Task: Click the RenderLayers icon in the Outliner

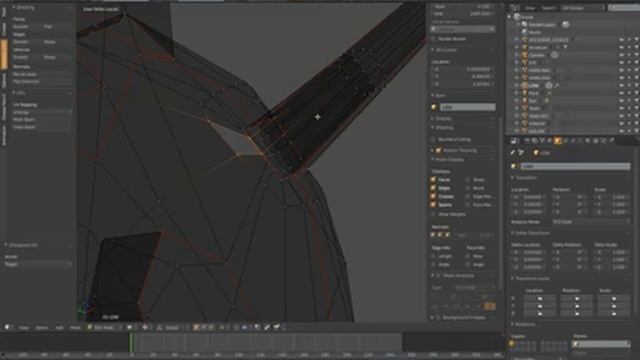Action: (524, 24)
